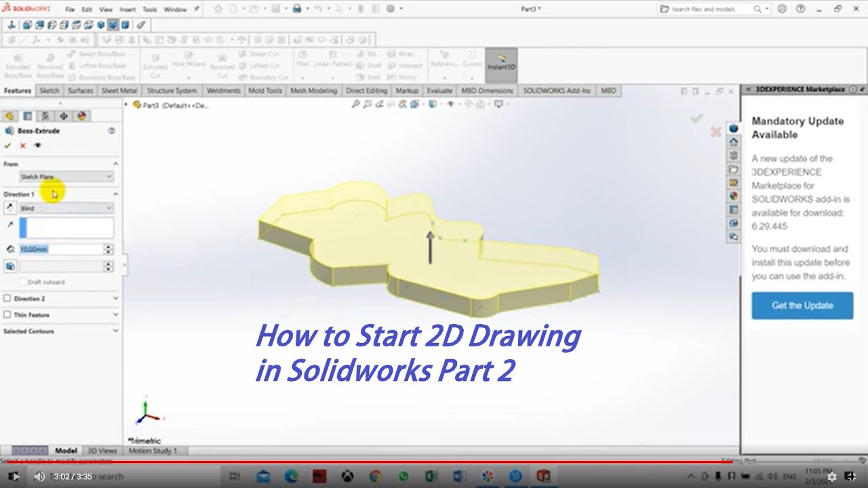Enable the Direction 2 checkbox
Viewport: 868px width, 488px height.
[7, 298]
